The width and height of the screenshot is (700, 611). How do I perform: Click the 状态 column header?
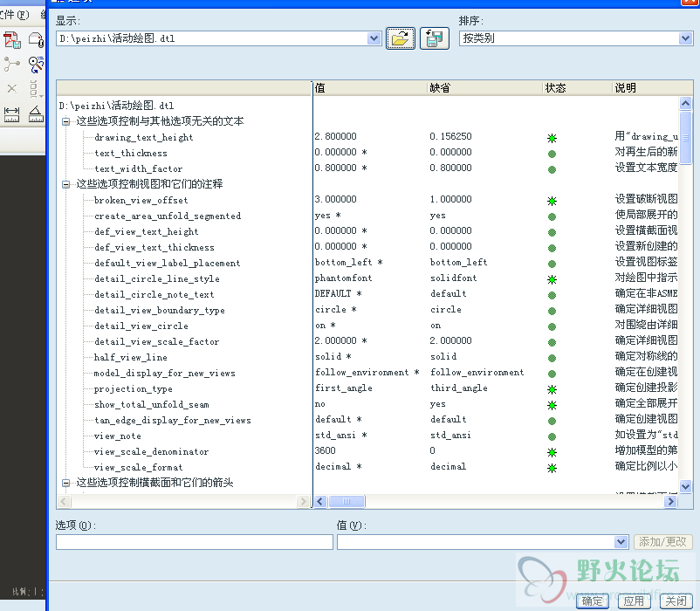(577, 88)
